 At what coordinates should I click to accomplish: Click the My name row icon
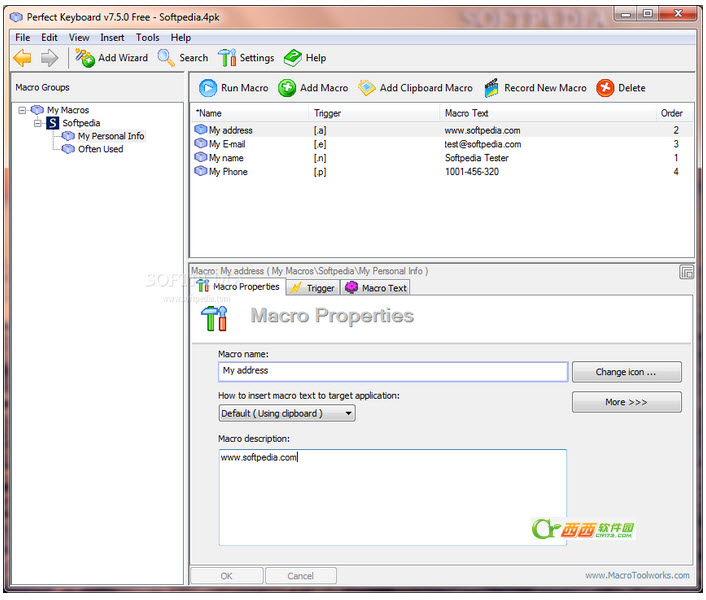[200, 158]
